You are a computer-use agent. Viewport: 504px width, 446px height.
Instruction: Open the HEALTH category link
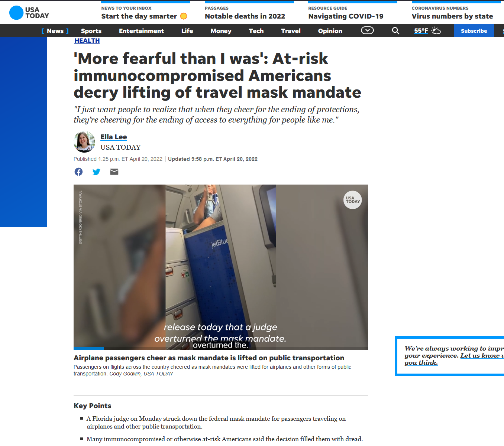[87, 41]
